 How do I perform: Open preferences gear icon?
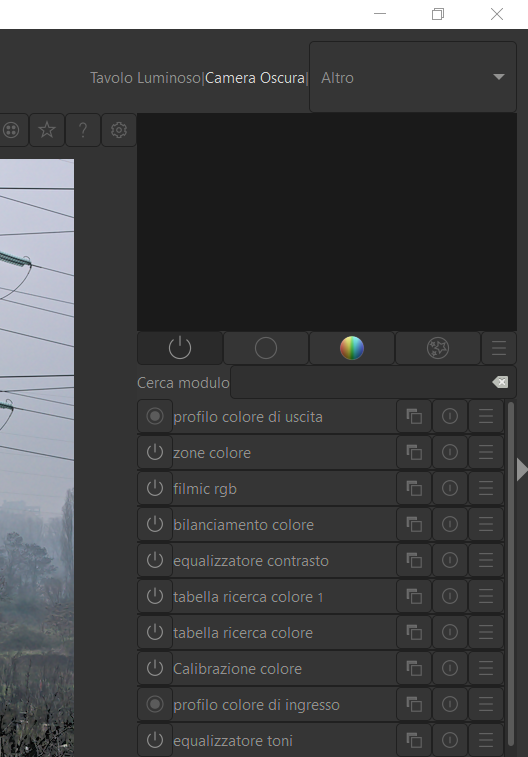click(119, 130)
